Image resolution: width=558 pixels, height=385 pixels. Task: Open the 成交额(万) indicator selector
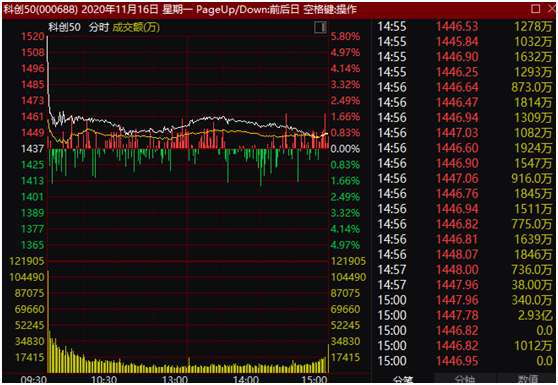pos(136,27)
